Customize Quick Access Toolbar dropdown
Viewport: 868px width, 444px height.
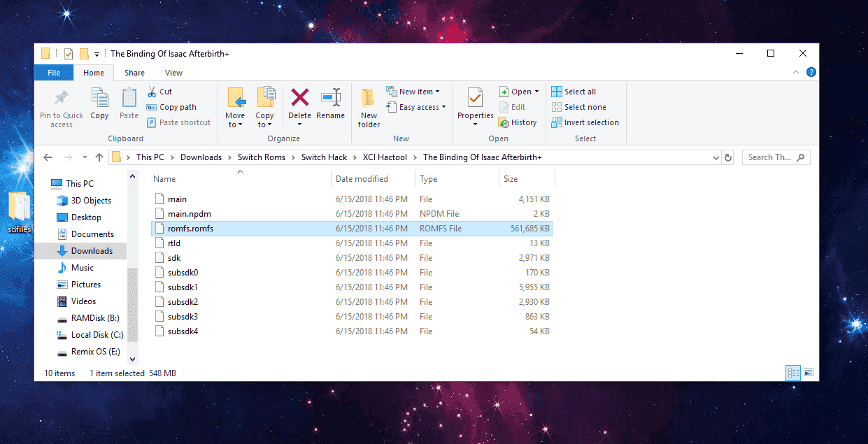[x=97, y=55]
